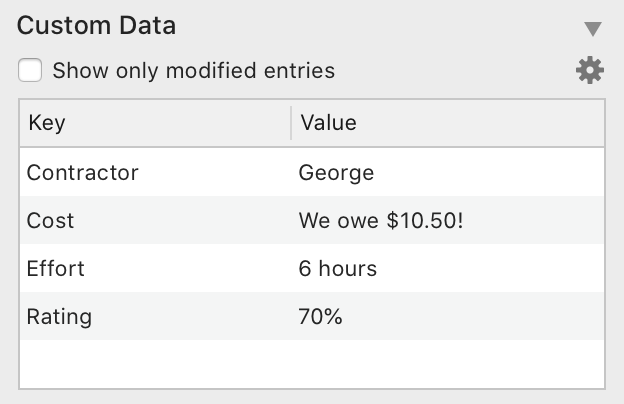Select the Contractor key cell
Image resolution: width=624 pixels, height=404 pixels.
[82, 172]
